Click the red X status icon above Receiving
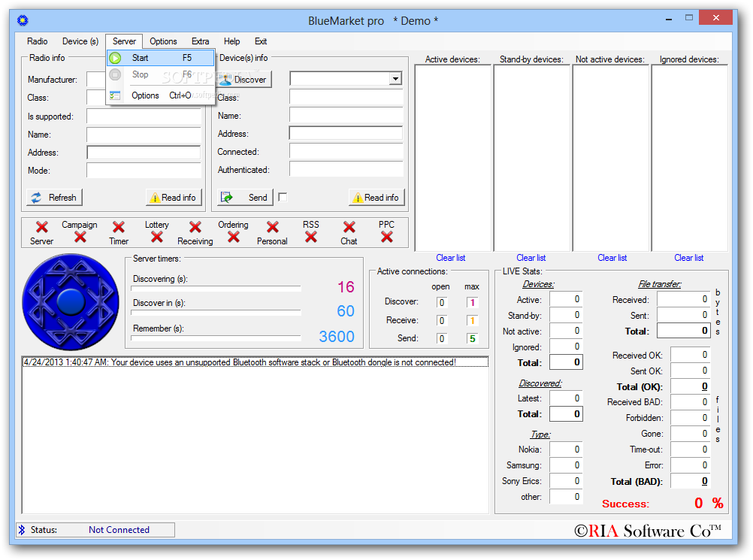This screenshot has width=753, height=560. [195, 227]
